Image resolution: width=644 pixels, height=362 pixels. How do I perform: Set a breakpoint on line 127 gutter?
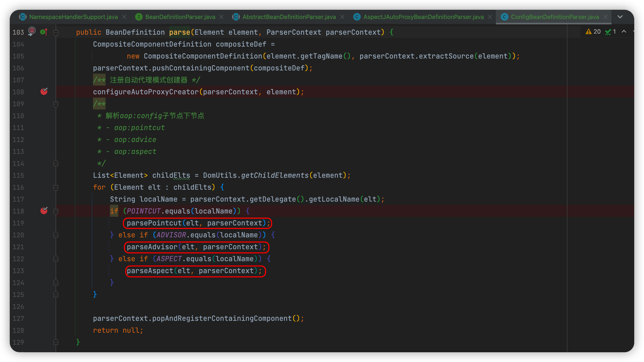tap(44, 318)
